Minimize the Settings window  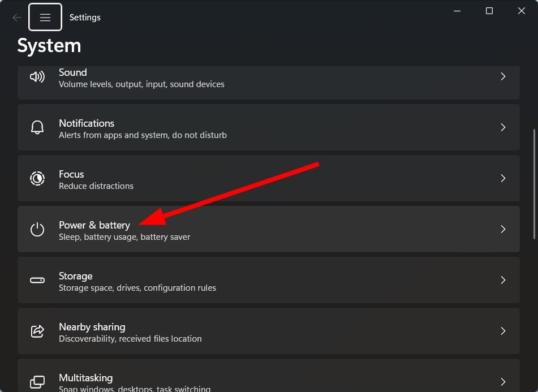[x=457, y=11]
